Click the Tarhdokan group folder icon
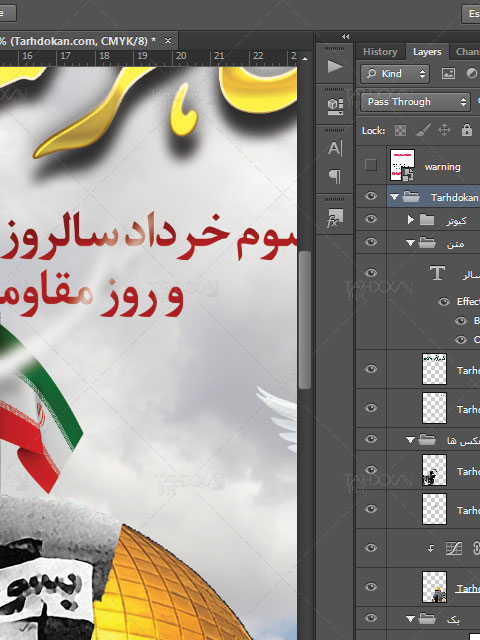This screenshot has width=480, height=640. coord(411,197)
